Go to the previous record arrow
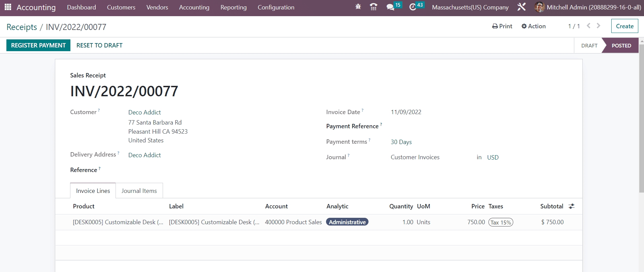Image resolution: width=644 pixels, height=272 pixels. 588,26
